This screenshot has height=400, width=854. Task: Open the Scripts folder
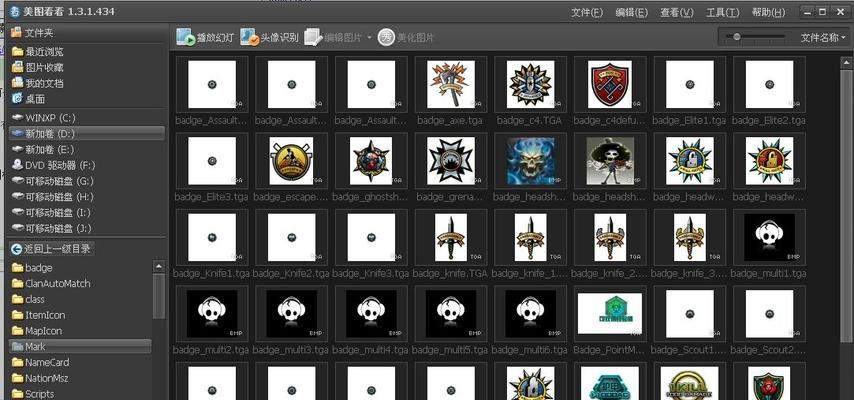(33, 393)
